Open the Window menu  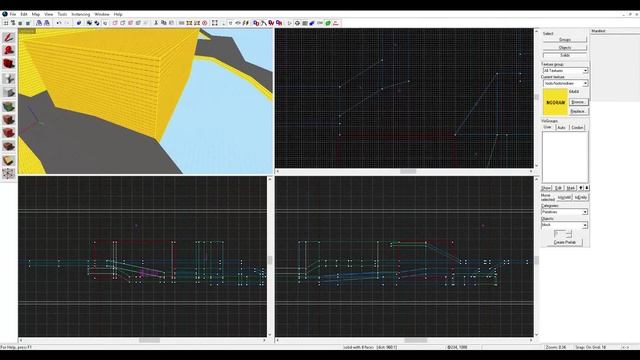pos(102,14)
